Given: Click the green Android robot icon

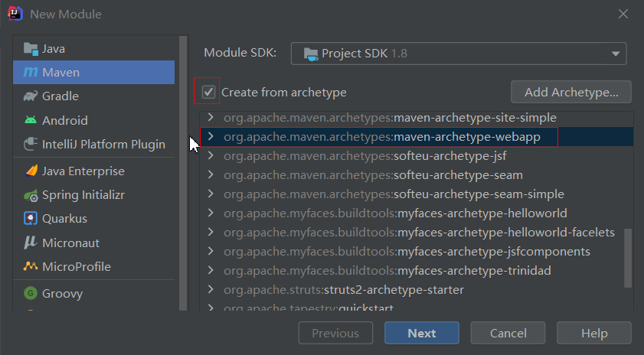Looking at the screenshot, I should tap(31, 120).
